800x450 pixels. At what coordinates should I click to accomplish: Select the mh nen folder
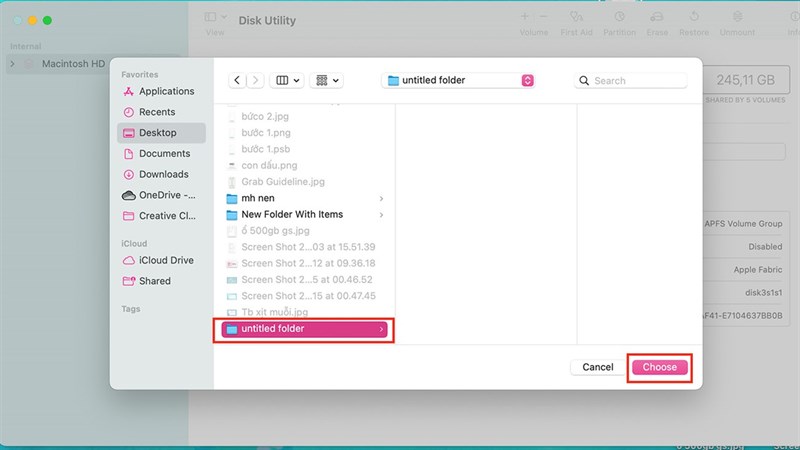305,198
